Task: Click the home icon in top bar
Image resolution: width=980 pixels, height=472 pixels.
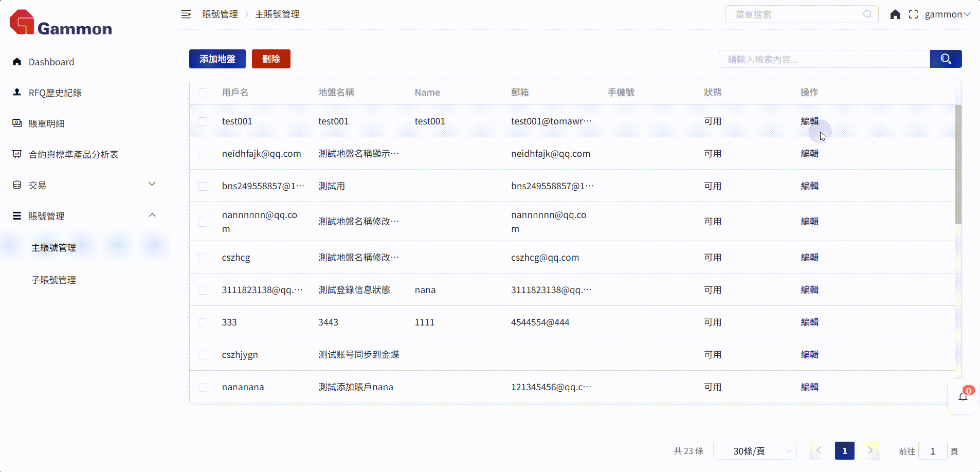Action: 895,14
